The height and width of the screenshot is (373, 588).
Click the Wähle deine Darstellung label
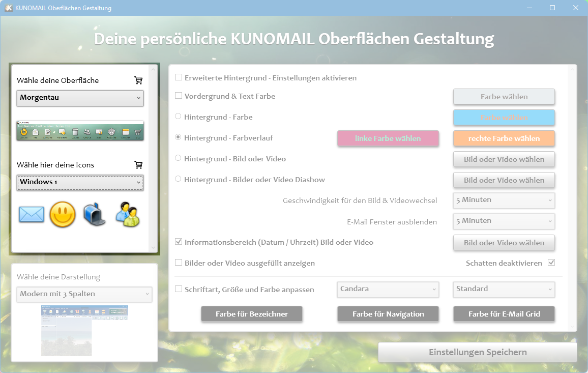[58, 277]
